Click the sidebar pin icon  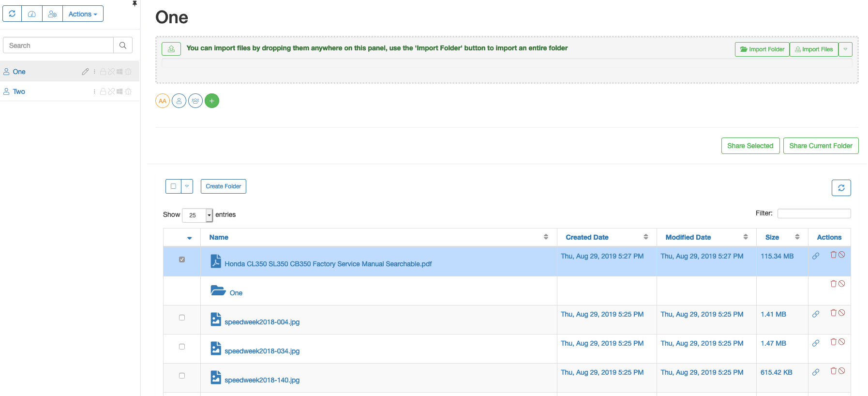[135, 3]
